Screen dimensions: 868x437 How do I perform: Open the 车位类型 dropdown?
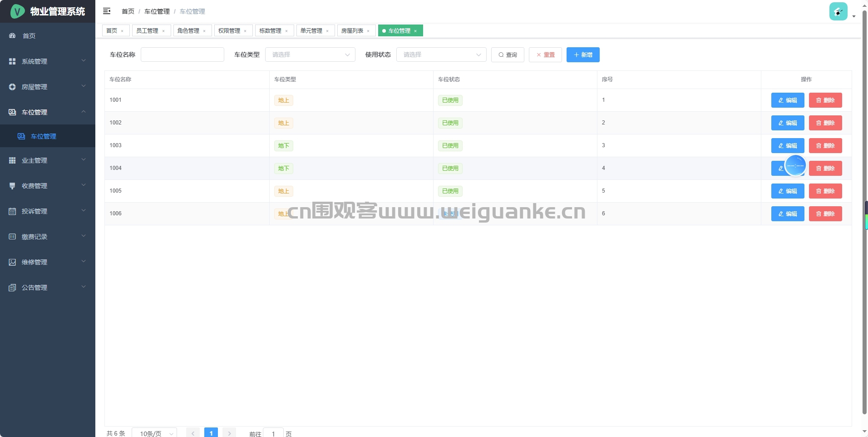pyautogui.click(x=310, y=55)
